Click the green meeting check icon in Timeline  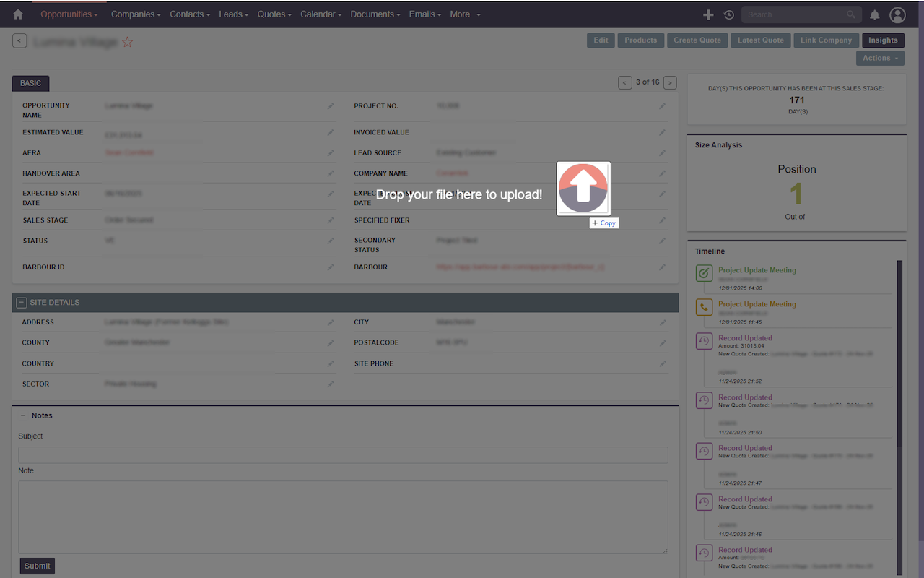(704, 273)
